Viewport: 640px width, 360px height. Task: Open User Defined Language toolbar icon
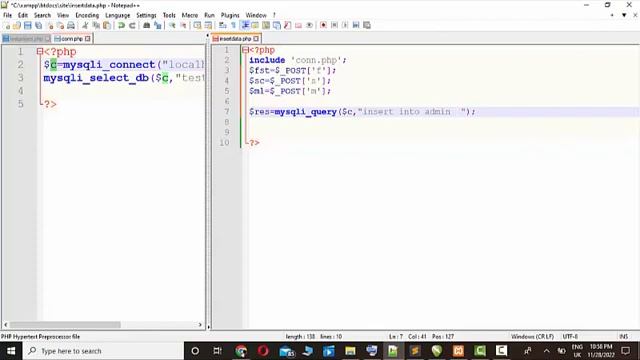[x=255, y=25]
